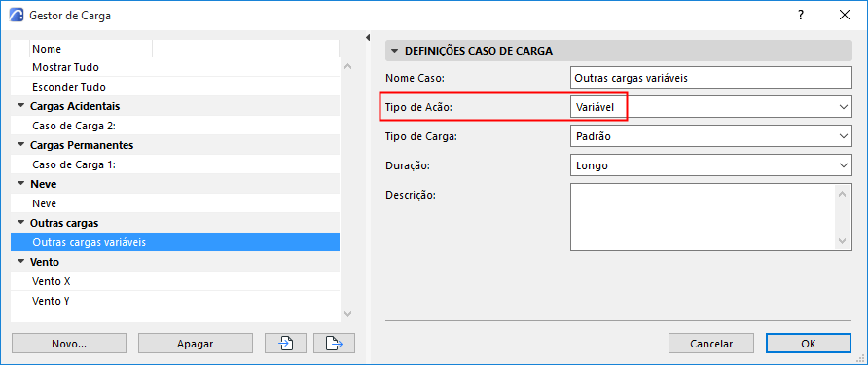Click the list scrollbar up arrow
Screen dimensions: 868x365
pyautogui.click(x=347, y=66)
